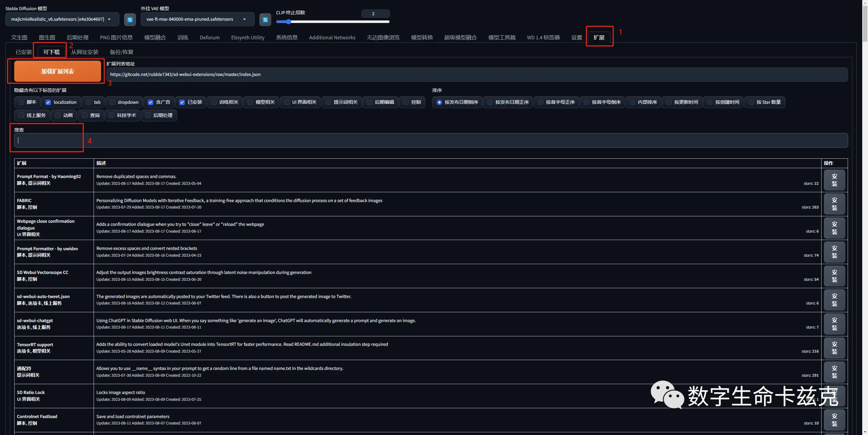868x435 pixels.
Task: Toggle the 脚本 hide-tag checkbox
Action: [x=22, y=102]
